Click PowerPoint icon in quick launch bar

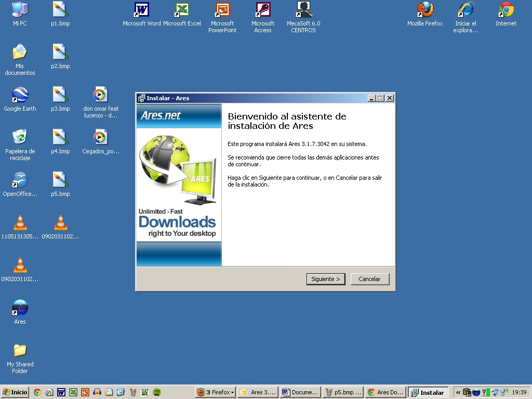tap(85, 392)
